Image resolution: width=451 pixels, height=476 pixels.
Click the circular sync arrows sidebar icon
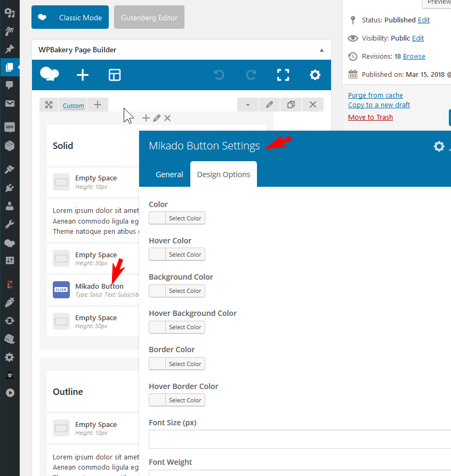point(10,321)
